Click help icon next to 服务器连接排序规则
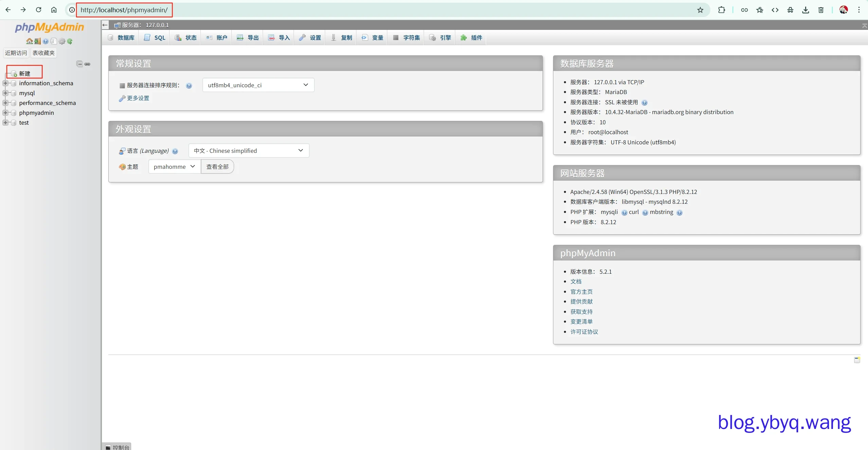868x450 pixels. tap(189, 86)
